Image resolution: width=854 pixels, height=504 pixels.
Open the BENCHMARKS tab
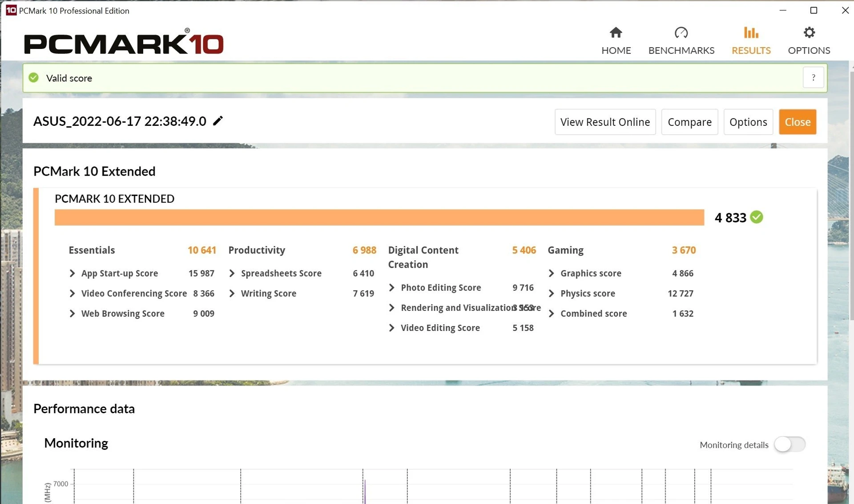[681, 41]
